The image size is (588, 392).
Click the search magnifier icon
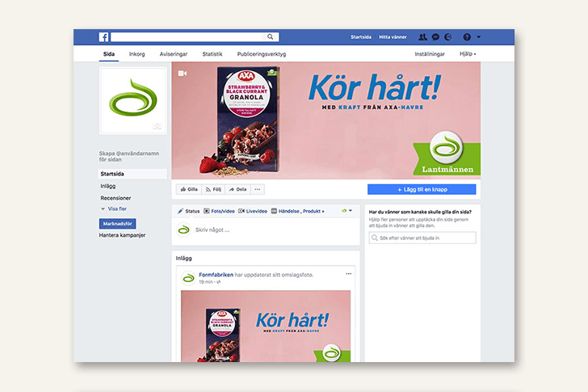[270, 36]
